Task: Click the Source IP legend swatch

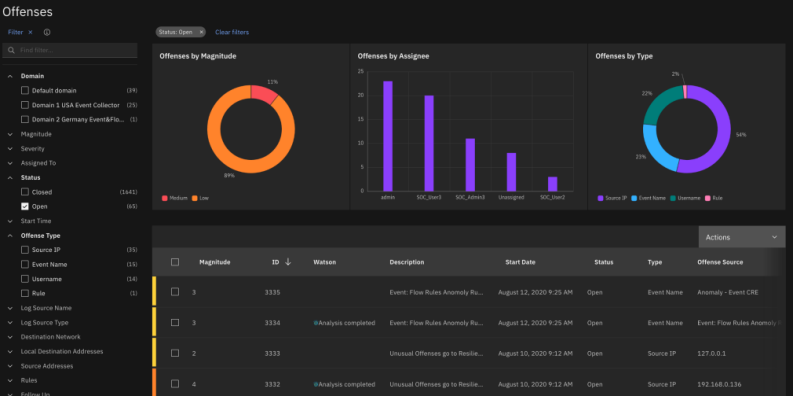Action: coord(600,198)
